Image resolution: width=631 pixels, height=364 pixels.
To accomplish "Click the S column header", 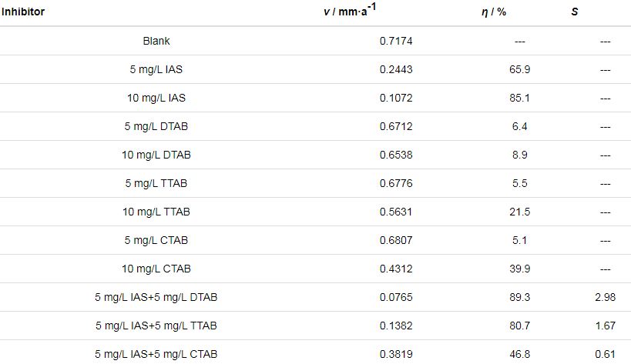I will pos(575,12).
